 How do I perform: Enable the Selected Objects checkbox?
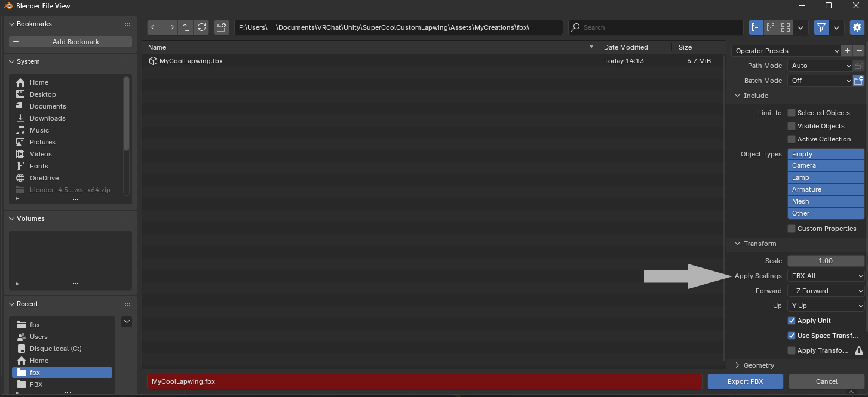tap(792, 113)
